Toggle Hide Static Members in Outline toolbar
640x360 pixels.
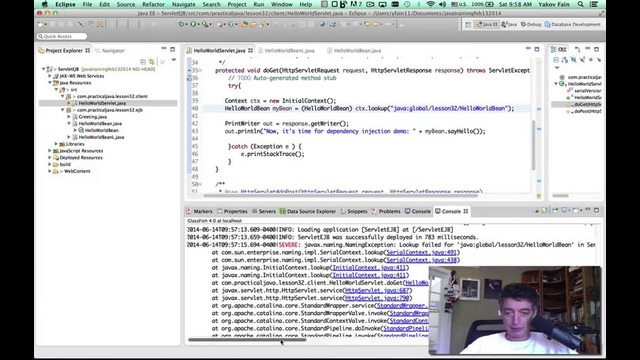(x=582, y=60)
